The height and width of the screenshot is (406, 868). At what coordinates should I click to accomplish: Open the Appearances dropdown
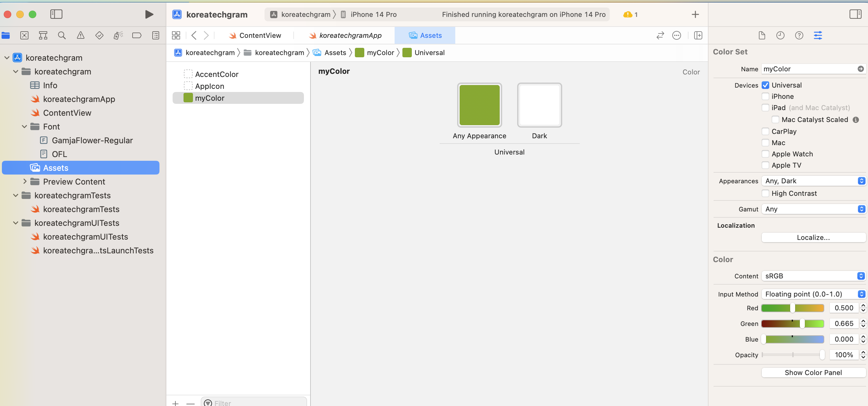click(813, 181)
